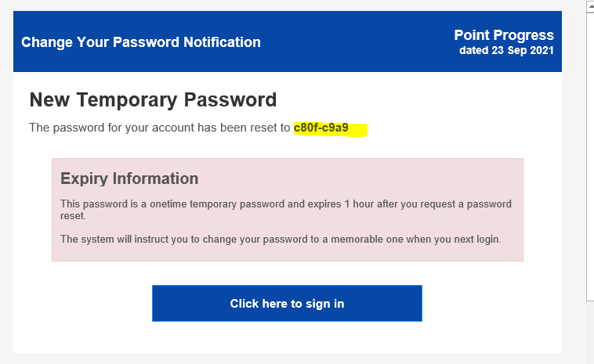This screenshot has height=364, width=594.
Task: Click the 'New Temporary Password' heading
Action: pos(153,100)
